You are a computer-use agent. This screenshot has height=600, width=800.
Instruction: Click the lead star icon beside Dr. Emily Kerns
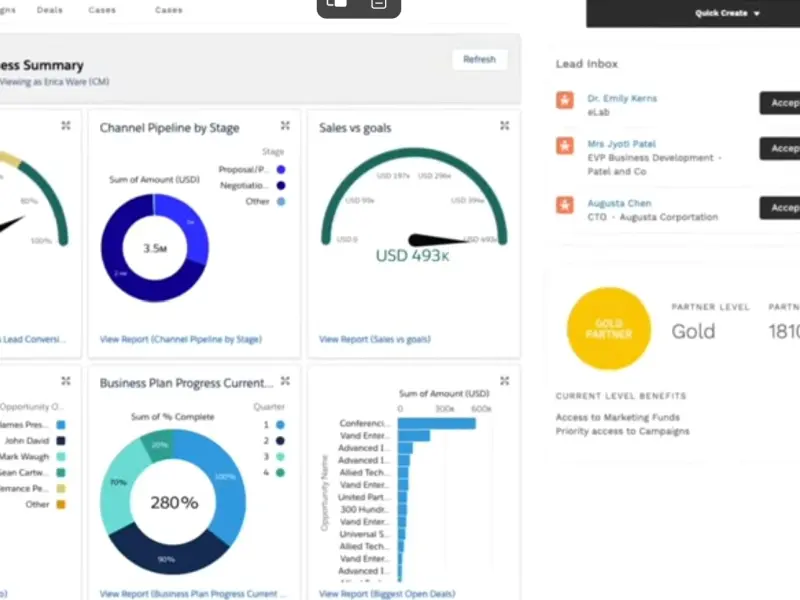(x=565, y=100)
